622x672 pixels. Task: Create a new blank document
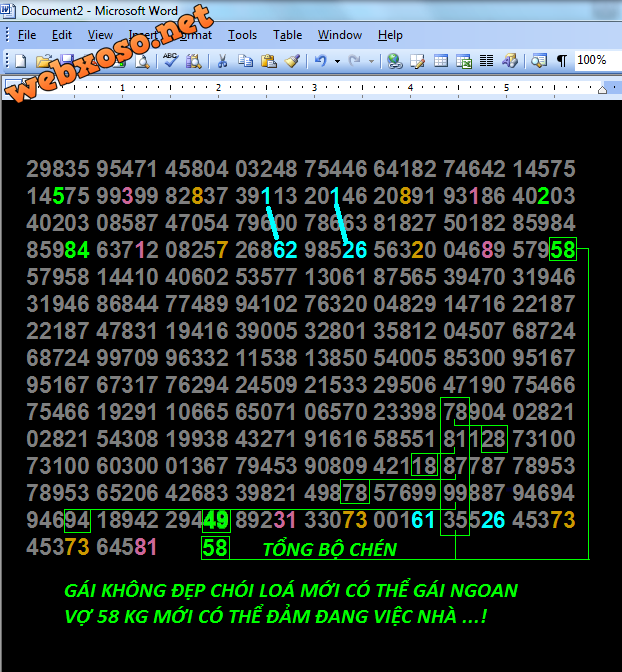[x=20, y=61]
